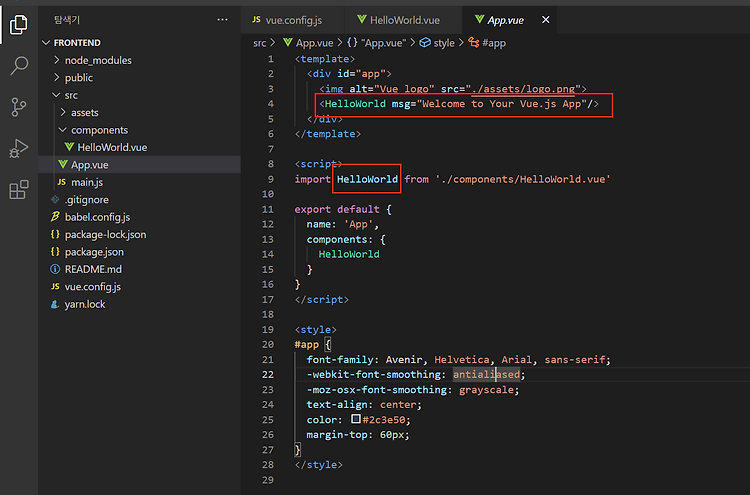The width and height of the screenshot is (750, 495).
Task: Open the Extensions view icon
Action: point(19,189)
